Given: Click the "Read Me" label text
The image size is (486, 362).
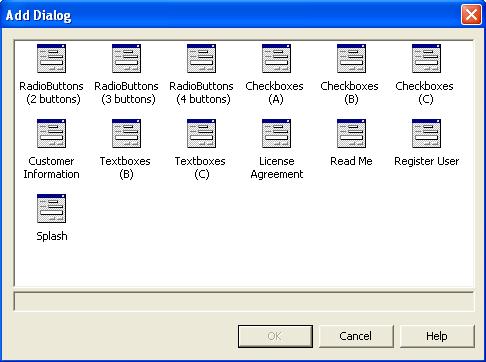Looking at the screenshot, I should pyautogui.click(x=351, y=161).
